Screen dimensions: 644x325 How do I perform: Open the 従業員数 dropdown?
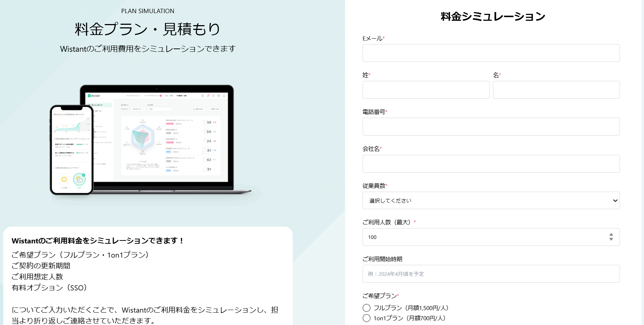[x=491, y=200]
